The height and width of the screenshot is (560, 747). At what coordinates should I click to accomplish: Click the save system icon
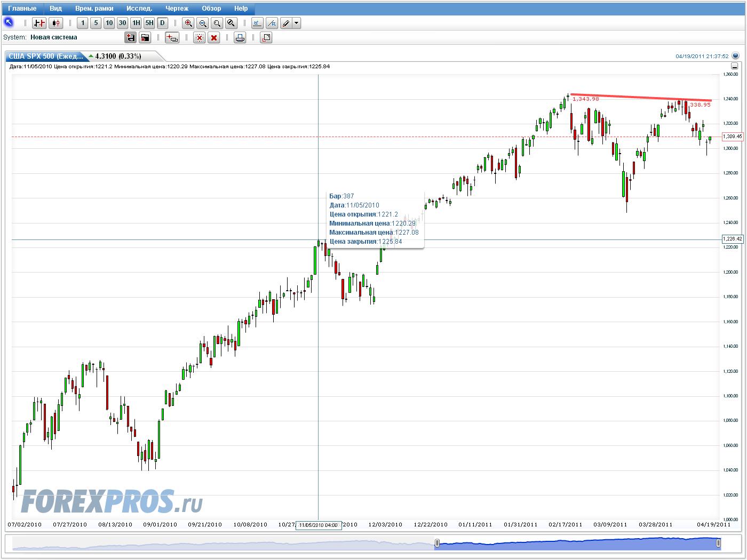coord(130,37)
